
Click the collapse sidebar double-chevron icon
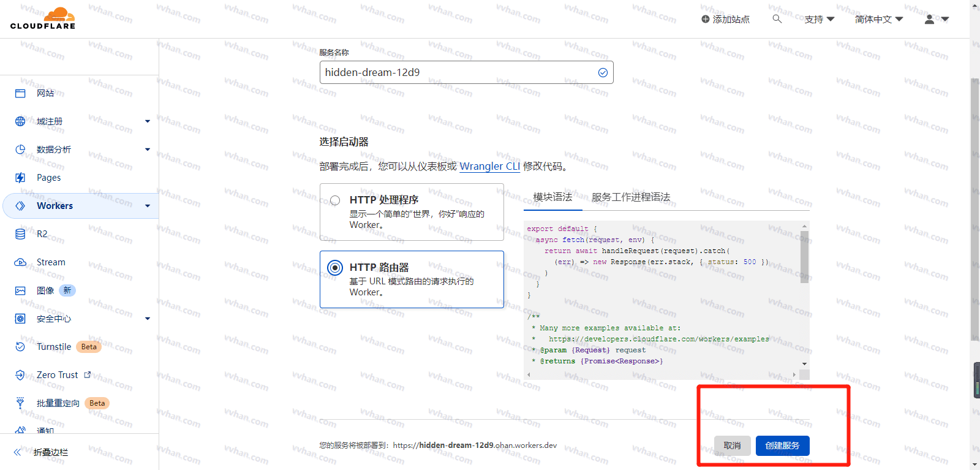17,452
